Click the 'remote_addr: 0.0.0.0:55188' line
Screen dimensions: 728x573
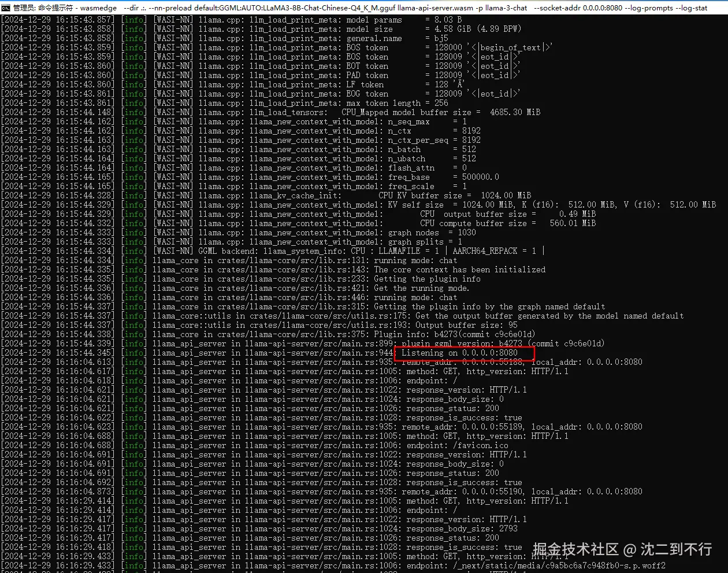pos(322,362)
